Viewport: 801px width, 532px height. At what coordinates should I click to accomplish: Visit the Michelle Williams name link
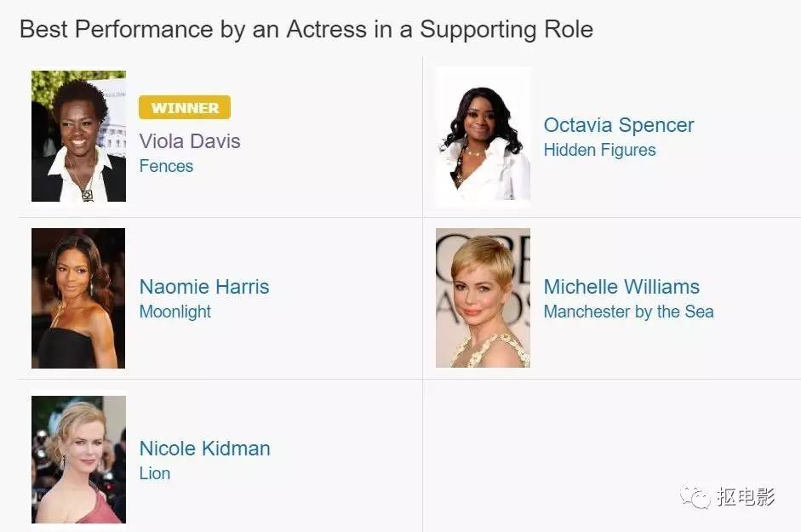click(x=621, y=287)
